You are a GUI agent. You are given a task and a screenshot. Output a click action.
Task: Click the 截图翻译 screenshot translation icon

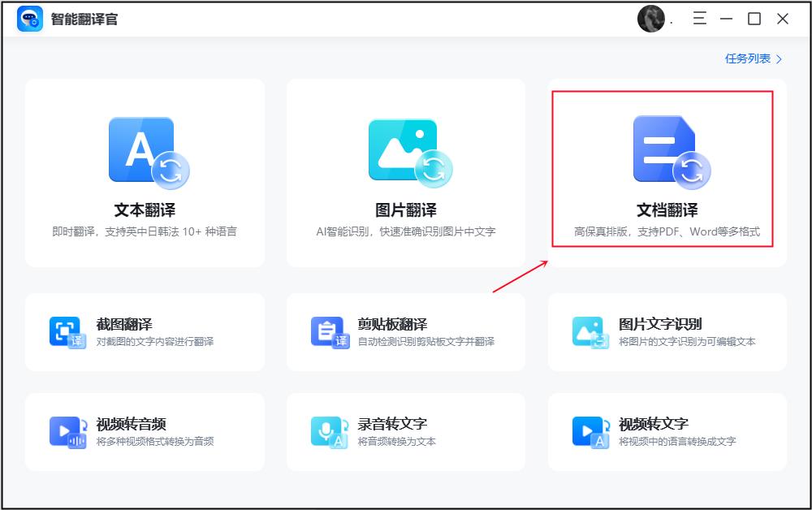tap(66, 331)
